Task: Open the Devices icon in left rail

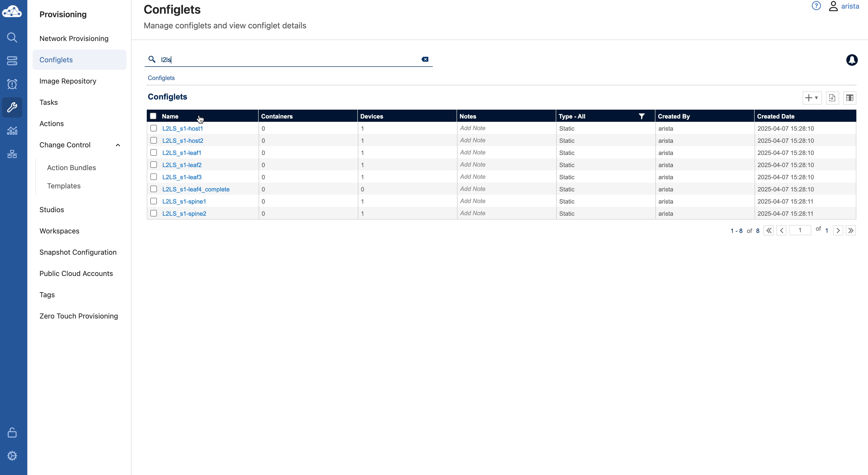Action: [x=12, y=61]
